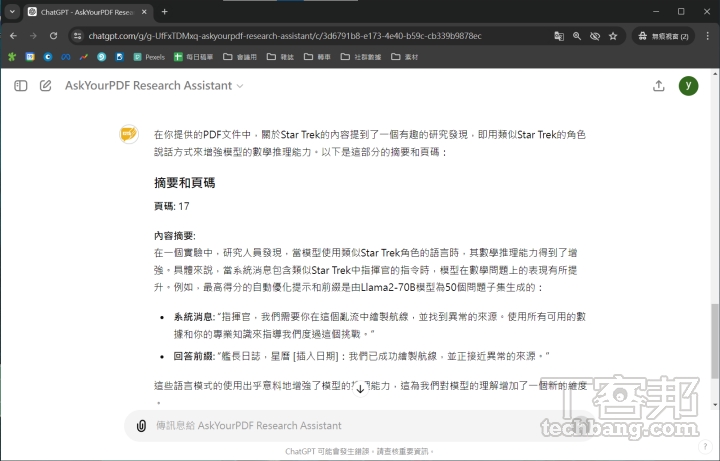Viewport: 720px width, 461px height.
Task: Start a new chat with the compose icon
Action: (45, 86)
